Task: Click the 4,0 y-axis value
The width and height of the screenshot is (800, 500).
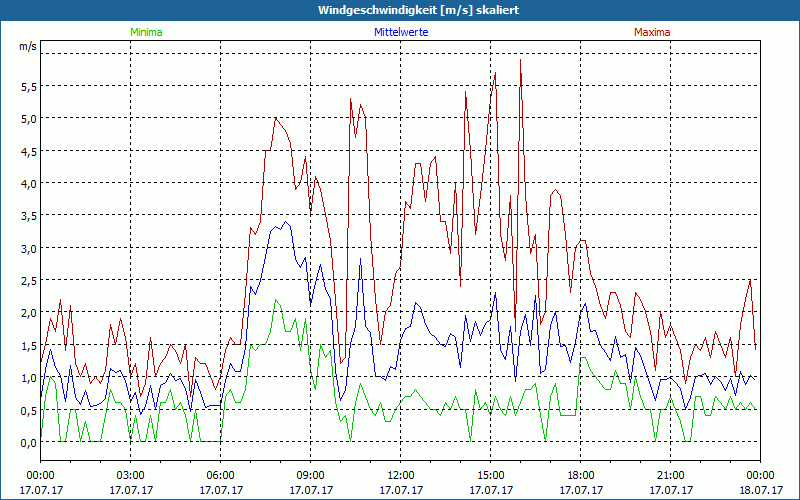Action: tap(29, 184)
